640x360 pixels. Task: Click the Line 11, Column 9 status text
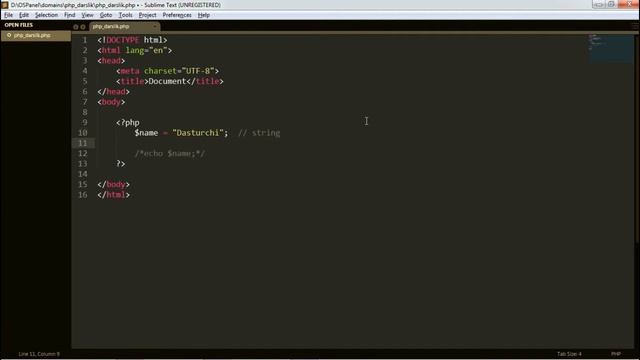[x=39, y=354]
